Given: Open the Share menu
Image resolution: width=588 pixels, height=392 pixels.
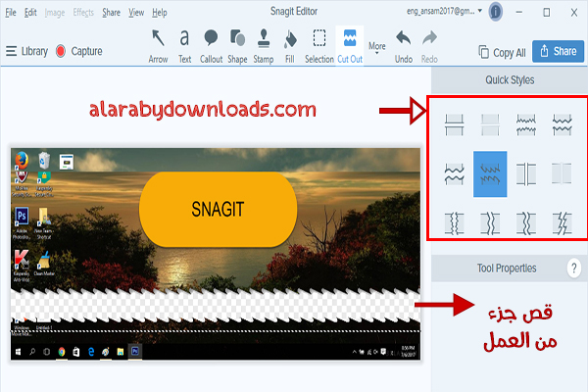Looking at the screenshot, I should pyautogui.click(x=112, y=13).
